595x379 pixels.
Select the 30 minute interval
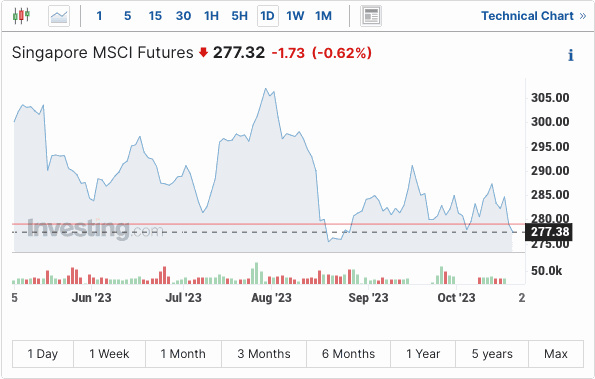(183, 16)
